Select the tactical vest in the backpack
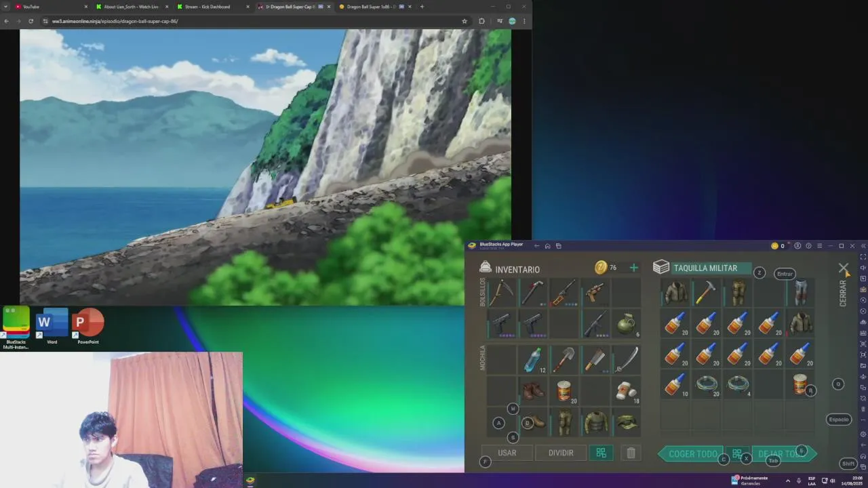This screenshot has height=488, width=868. (x=595, y=422)
